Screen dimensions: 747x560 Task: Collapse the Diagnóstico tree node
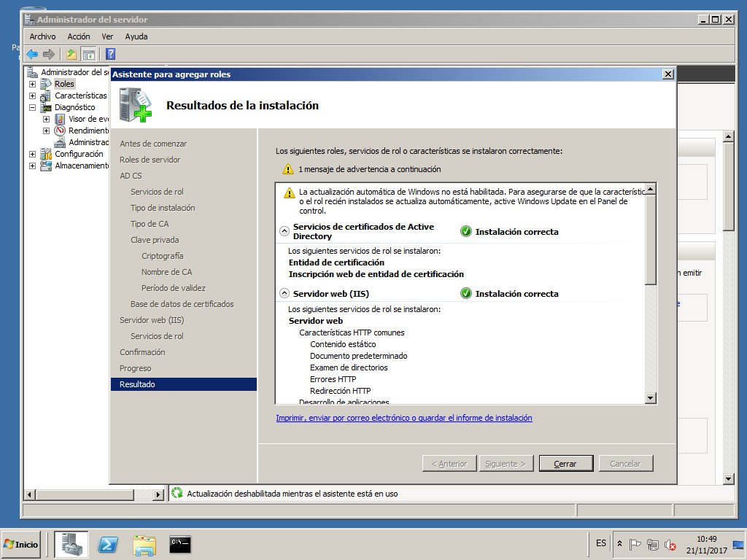click(x=32, y=108)
